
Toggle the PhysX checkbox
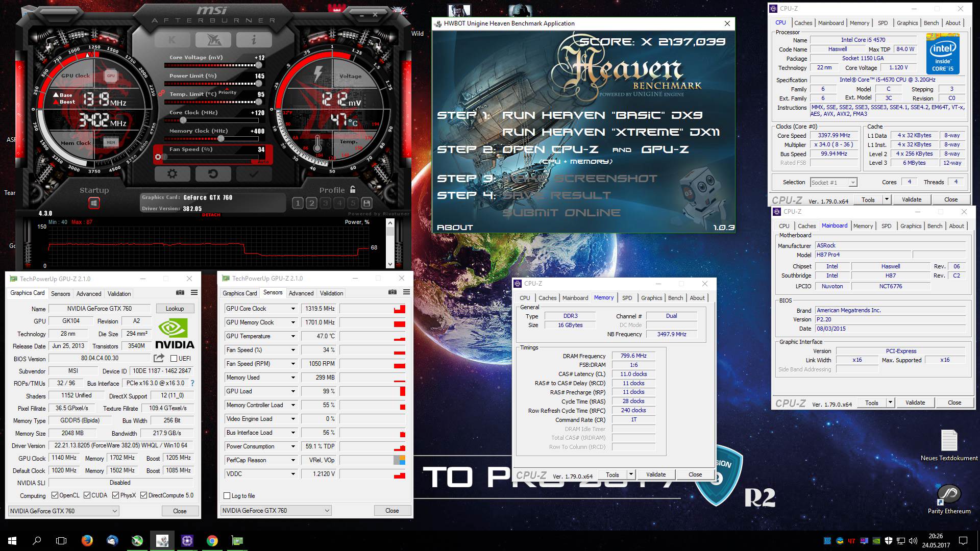[116, 495]
